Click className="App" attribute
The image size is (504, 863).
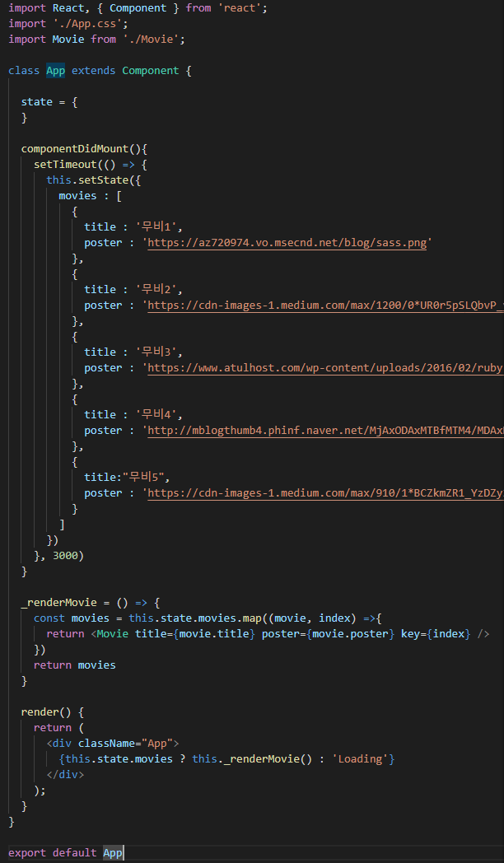pyautogui.click(x=125, y=743)
